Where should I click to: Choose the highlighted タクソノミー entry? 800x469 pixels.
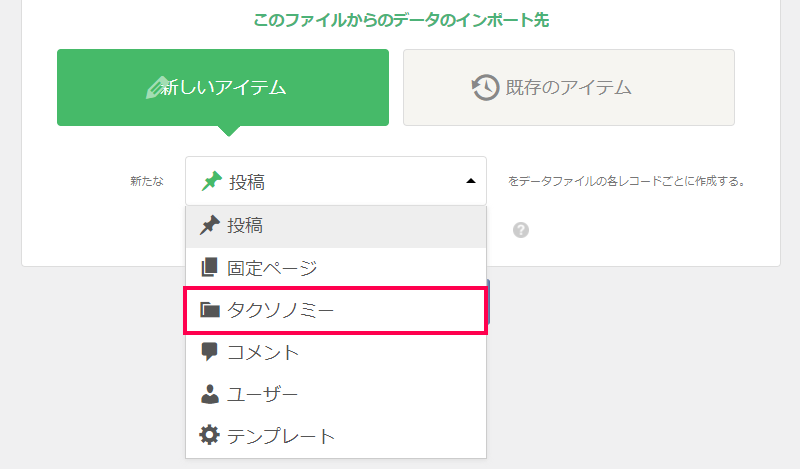point(336,310)
